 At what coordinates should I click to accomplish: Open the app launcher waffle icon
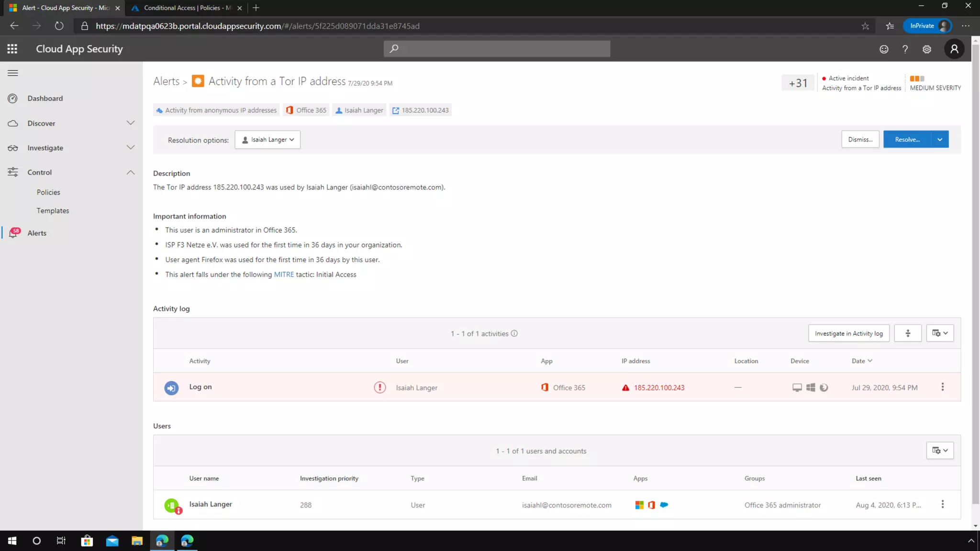pyautogui.click(x=12, y=49)
